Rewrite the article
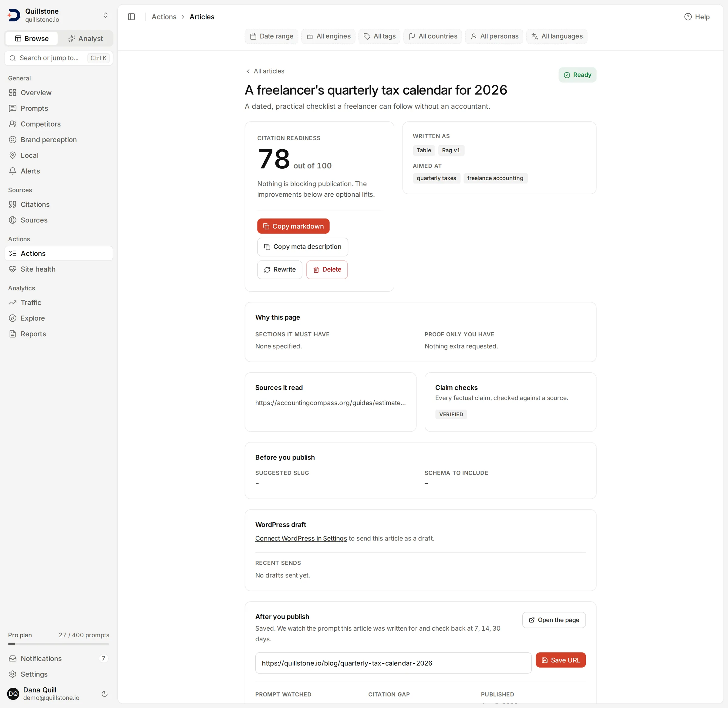Screen dimensions: 728x708 [279, 269]
